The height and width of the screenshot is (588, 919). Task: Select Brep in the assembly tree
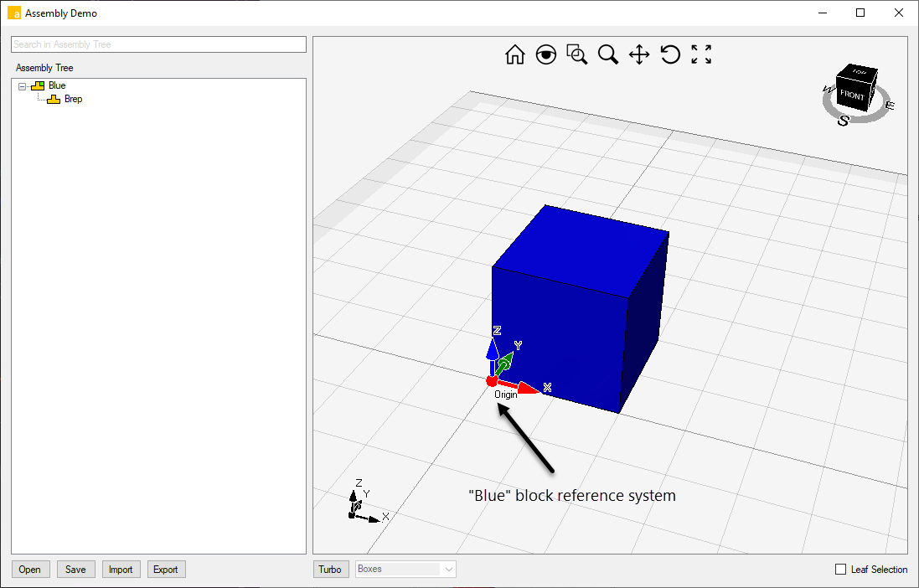pyautogui.click(x=73, y=99)
